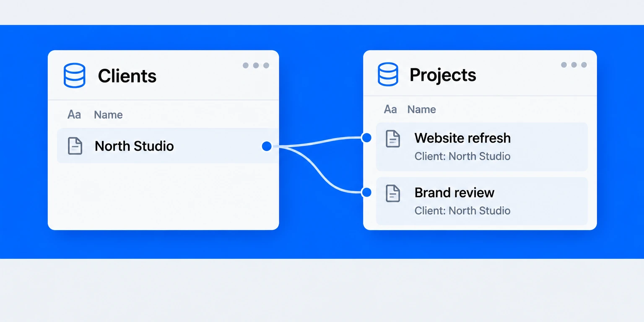Image resolution: width=644 pixels, height=322 pixels.
Task: Click the North Studio page icon
Action: click(x=75, y=146)
